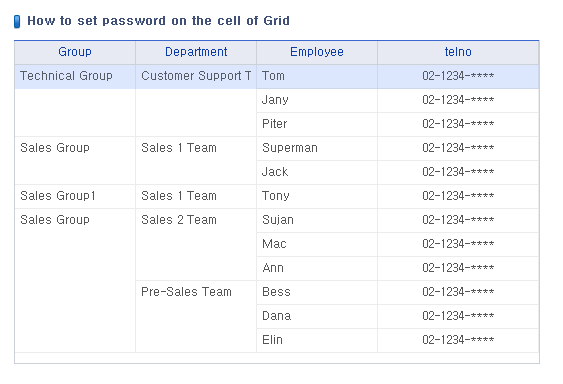Click the blue bullet icon beside the title
Screen dimensions: 563x384
tap(17, 22)
